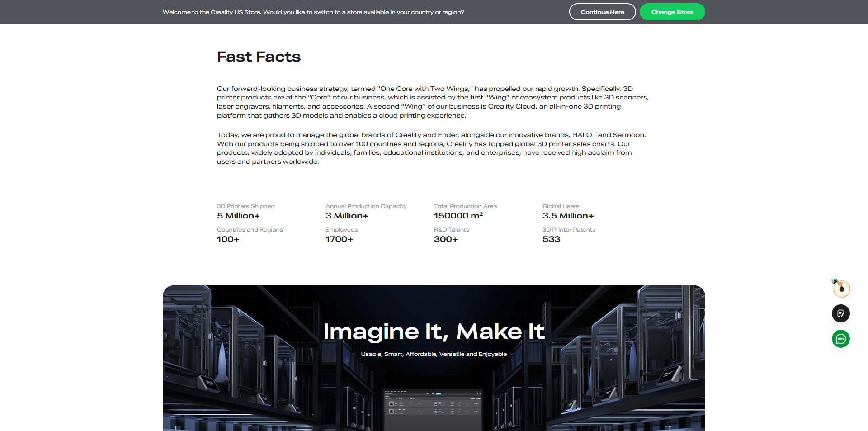Viewport: 868px width, 431px height.
Task: Click the 'Imagine It, Make It' banner headline
Action: [434, 332]
